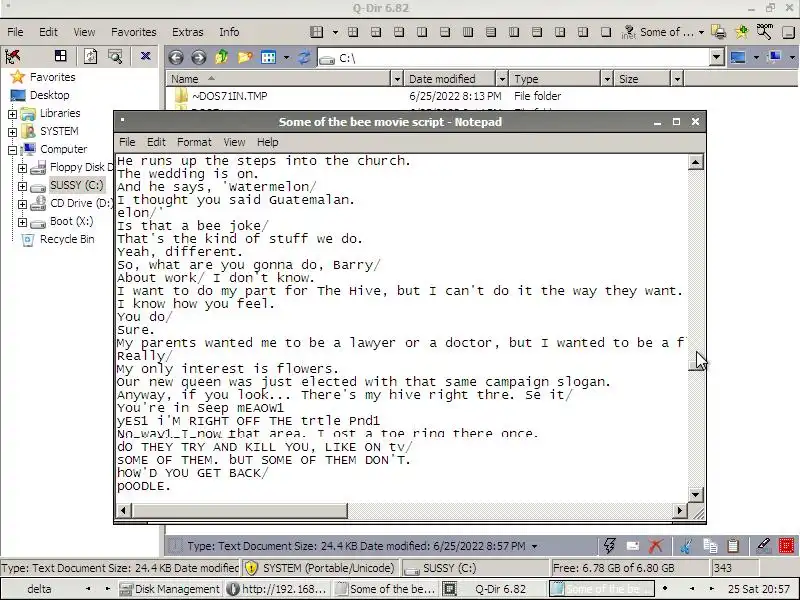
Task: Open the address bar history dropdown
Action: [x=716, y=57]
